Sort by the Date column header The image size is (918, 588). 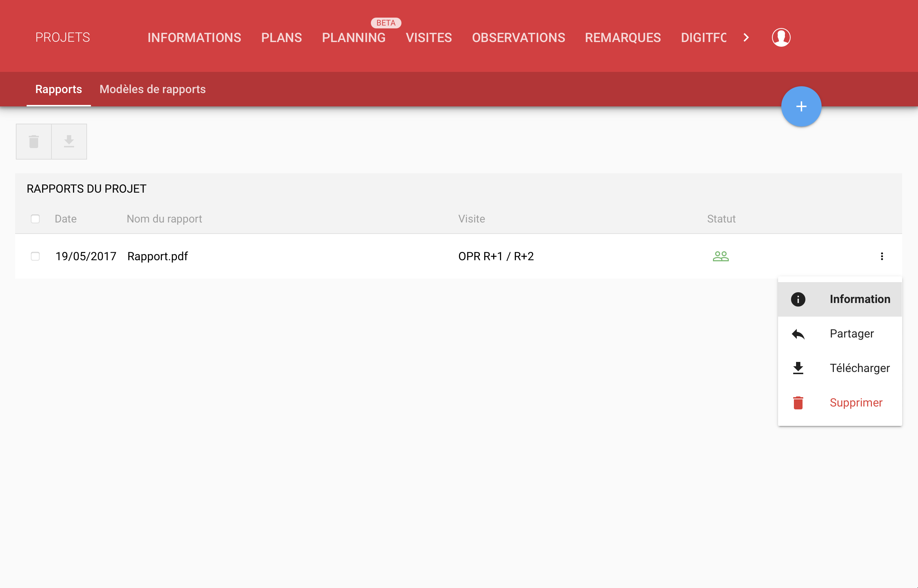tap(66, 219)
